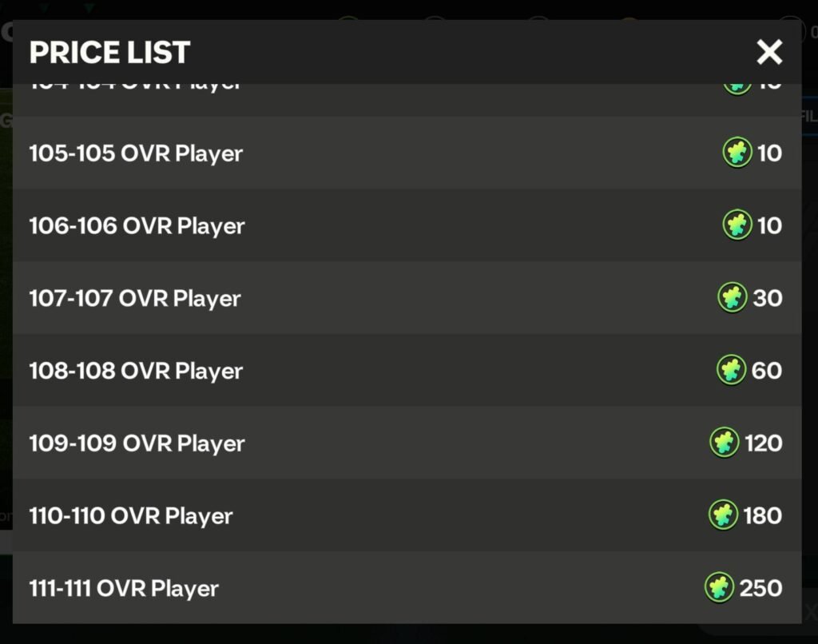Tap the 108-108 OVR Player label

136,372
